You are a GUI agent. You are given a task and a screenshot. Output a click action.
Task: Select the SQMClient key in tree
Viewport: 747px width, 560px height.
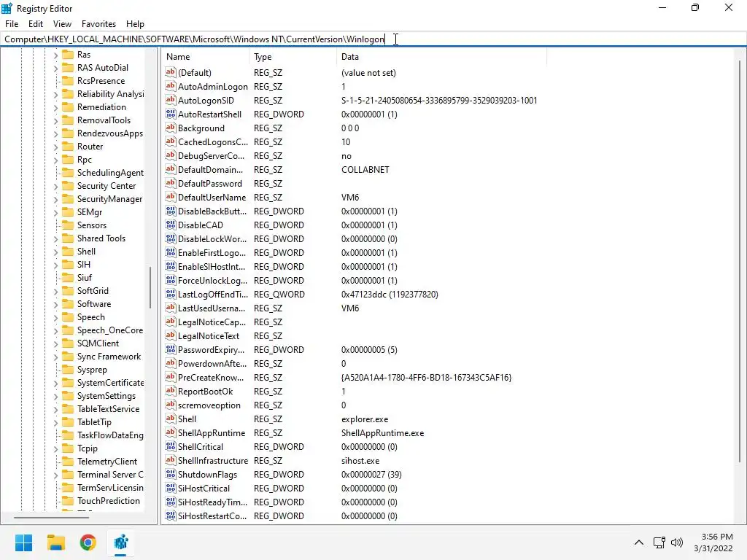[x=98, y=343]
